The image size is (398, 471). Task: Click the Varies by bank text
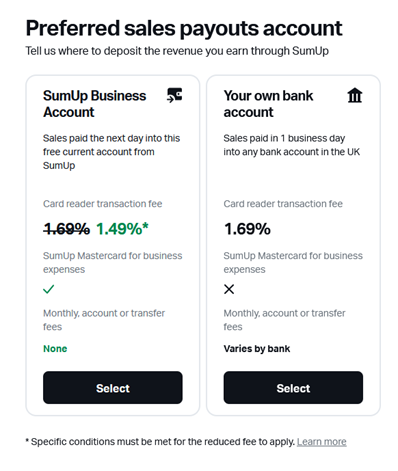pyautogui.click(x=257, y=349)
